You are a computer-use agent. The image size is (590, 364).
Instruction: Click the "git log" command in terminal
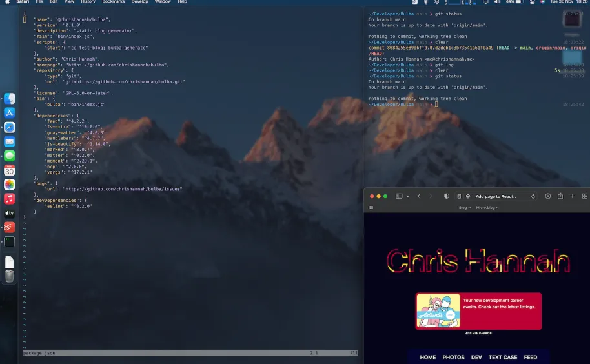pos(444,65)
